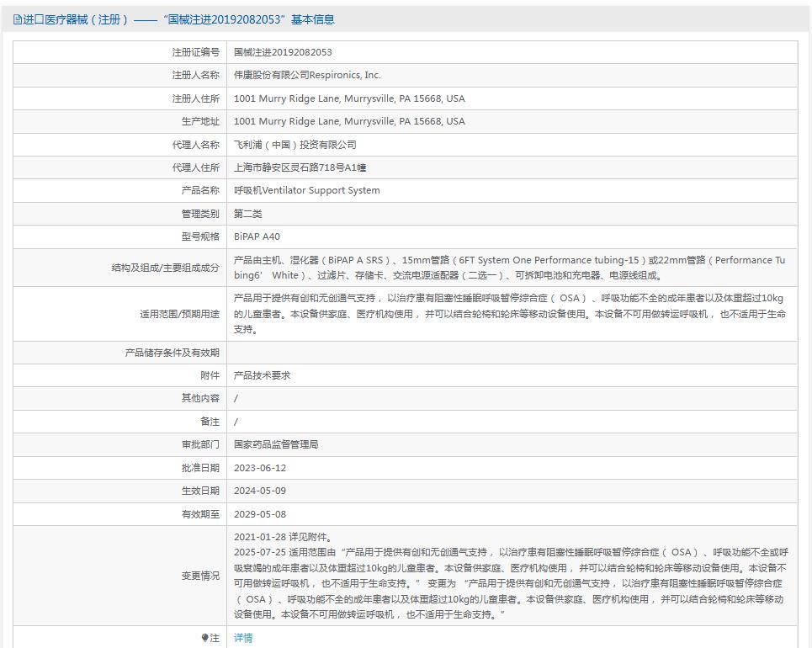
Task: Click the lightbulb note icon beside 注
Action: click(204, 638)
